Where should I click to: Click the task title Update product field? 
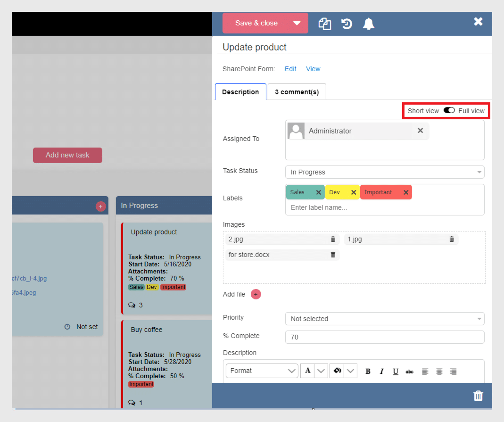(354, 47)
